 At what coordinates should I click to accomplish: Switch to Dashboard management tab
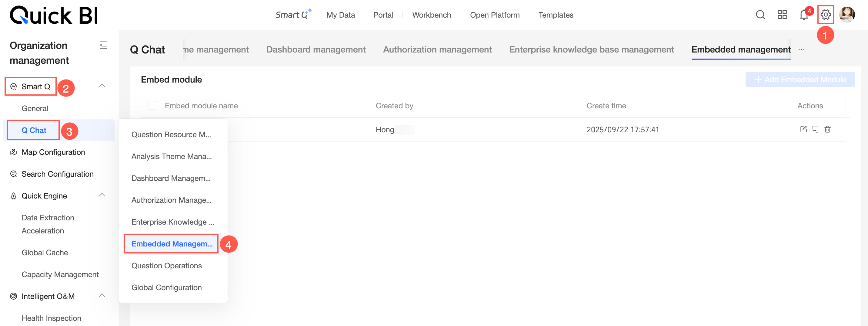(x=316, y=49)
